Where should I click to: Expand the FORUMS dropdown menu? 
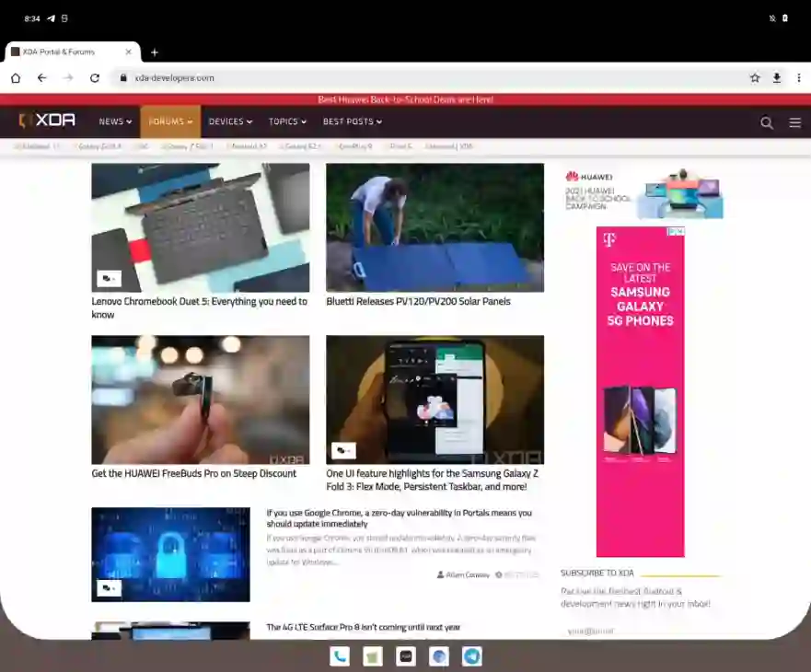point(170,122)
